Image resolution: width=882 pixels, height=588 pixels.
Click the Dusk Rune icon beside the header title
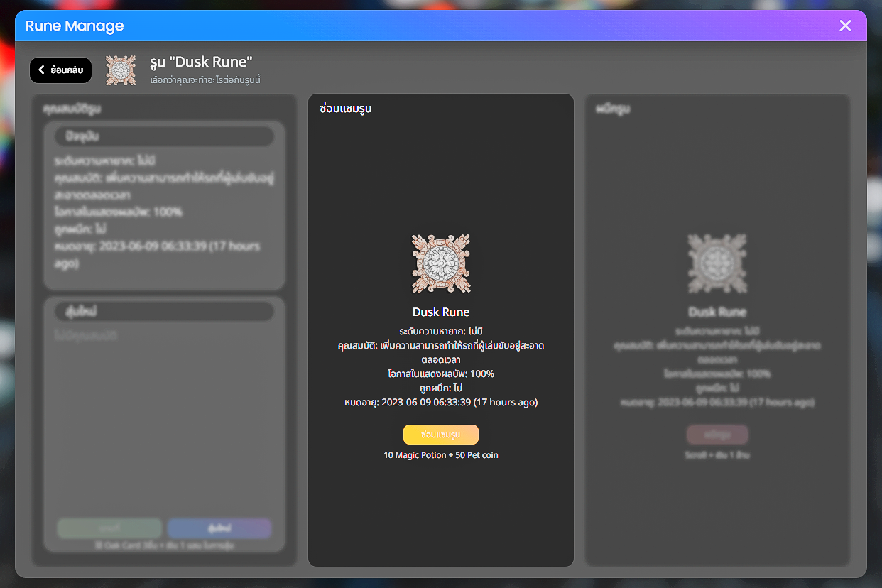[121, 70]
